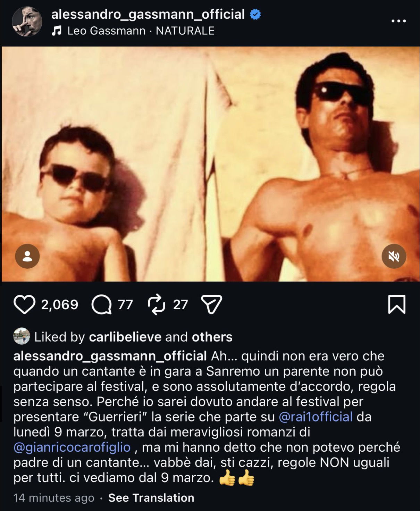The width and height of the screenshot is (420, 511).
Task: Show others who liked the post
Action: click(212, 337)
